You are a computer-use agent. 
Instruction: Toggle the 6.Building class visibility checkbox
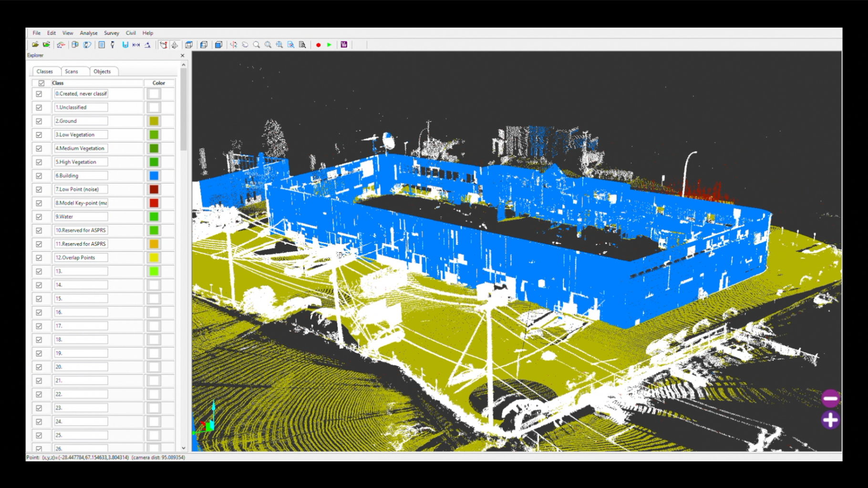click(x=39, y=176)
